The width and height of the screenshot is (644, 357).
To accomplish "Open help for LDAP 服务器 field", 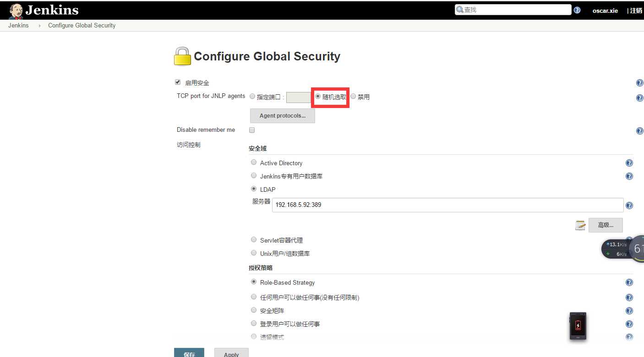I will (629, 206).
